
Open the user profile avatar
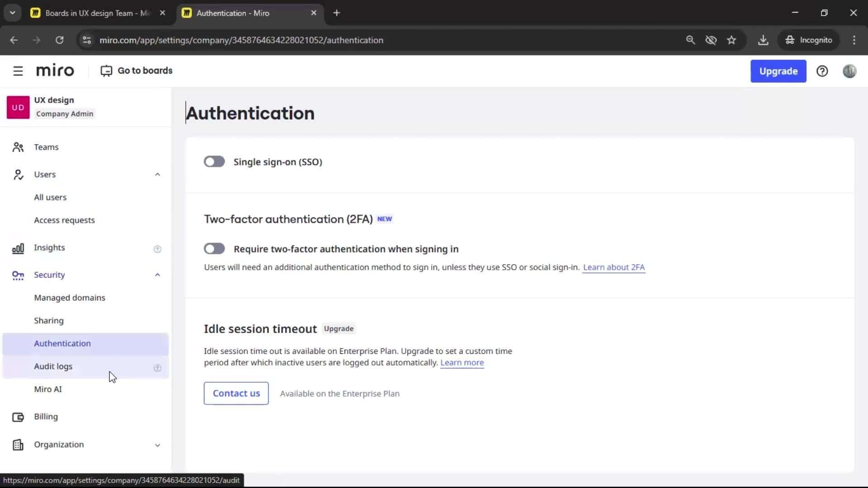(x=849, y=71)
